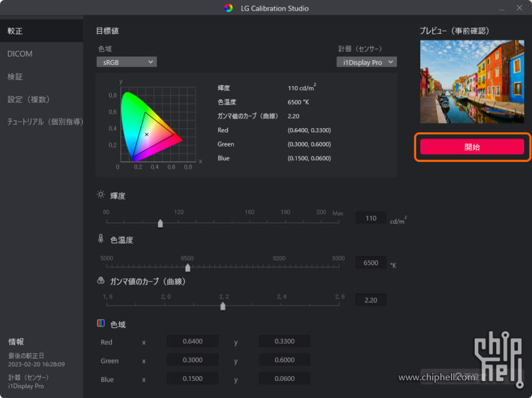Click the 輝度 brightness slider handle
This screenshot has width=532, height=398.
coord(160,223)
